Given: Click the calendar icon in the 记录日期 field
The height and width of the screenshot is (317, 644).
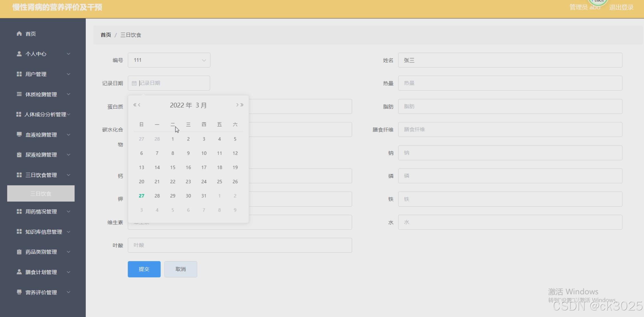Looking at the screenshot, I should [134, 83].
